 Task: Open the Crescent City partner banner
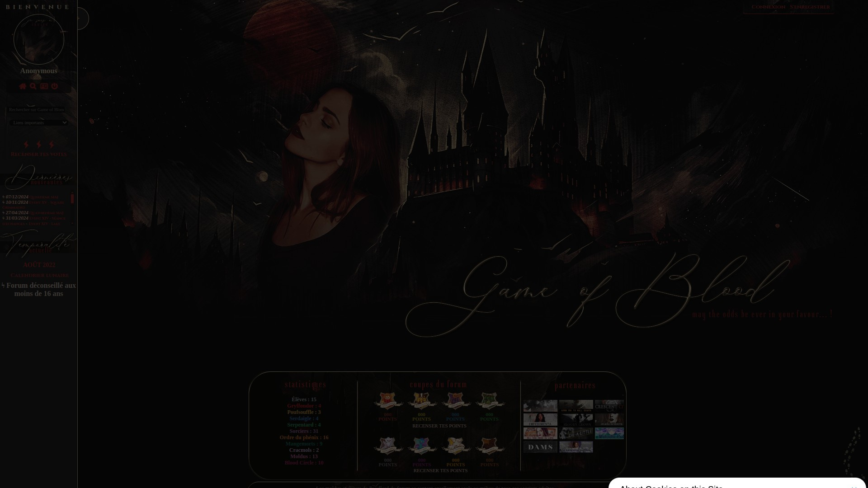coord(609,406)
